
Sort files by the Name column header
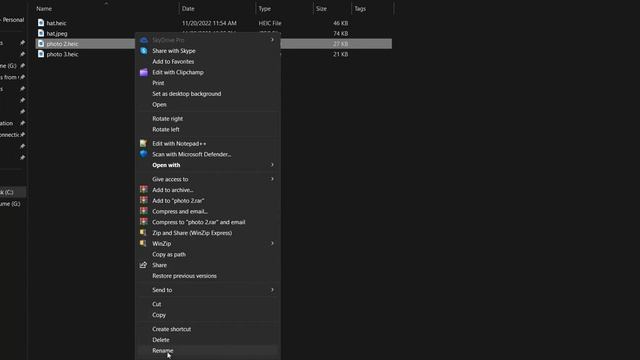tap(44, 9)
